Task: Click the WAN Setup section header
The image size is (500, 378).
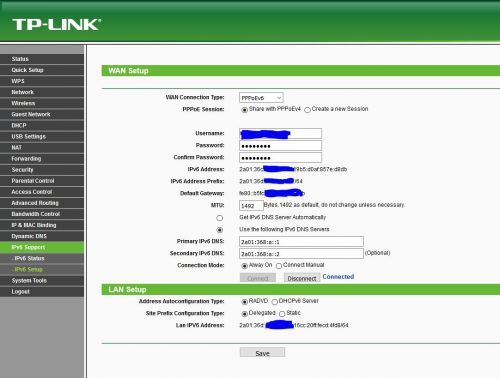Action: click(x=301, y=71)
